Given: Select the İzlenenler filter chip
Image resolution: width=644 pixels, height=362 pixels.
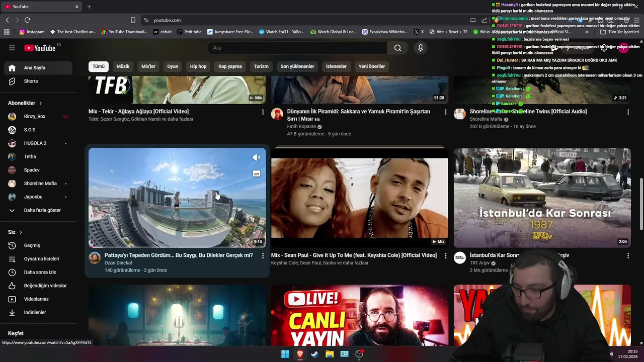Looking at the screenshot, I should tap(336, 66).
